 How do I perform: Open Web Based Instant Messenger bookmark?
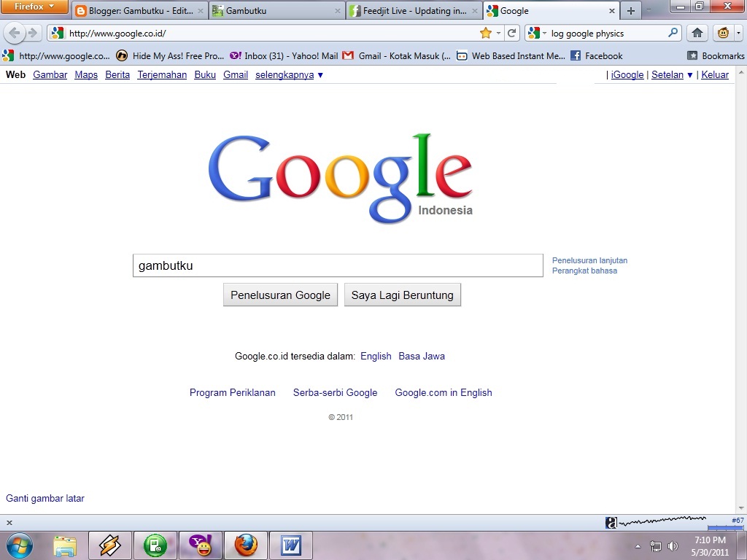[x=511, y=55]
